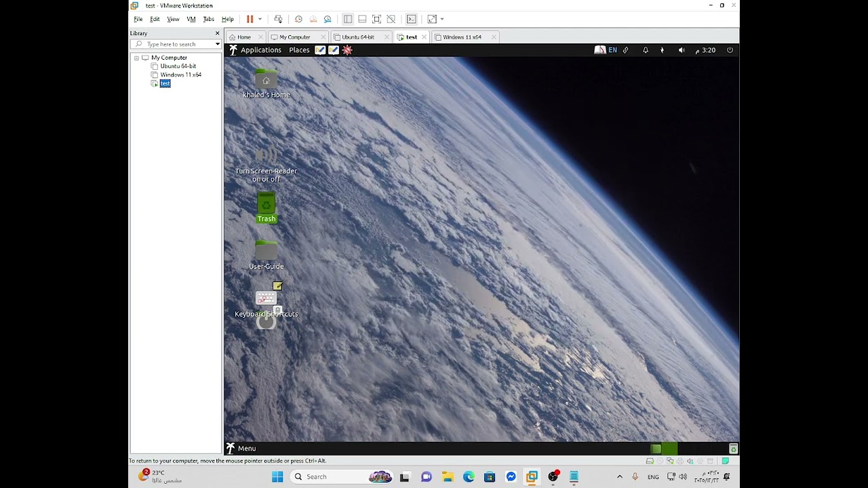The width and height of the screenshot is (868, 488).
Task: Open the guest Applications menu
Action: pyautogui.click(x=260, y=50)
